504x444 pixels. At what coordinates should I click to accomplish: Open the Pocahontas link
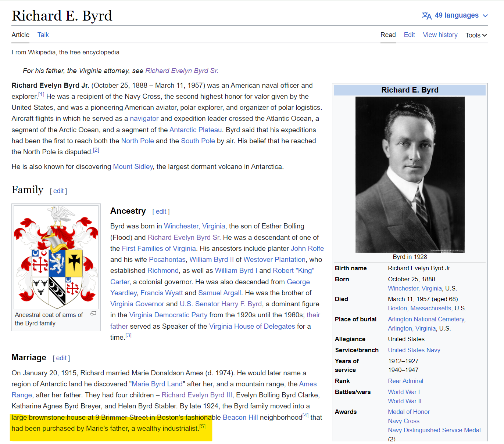pos(167,260)
